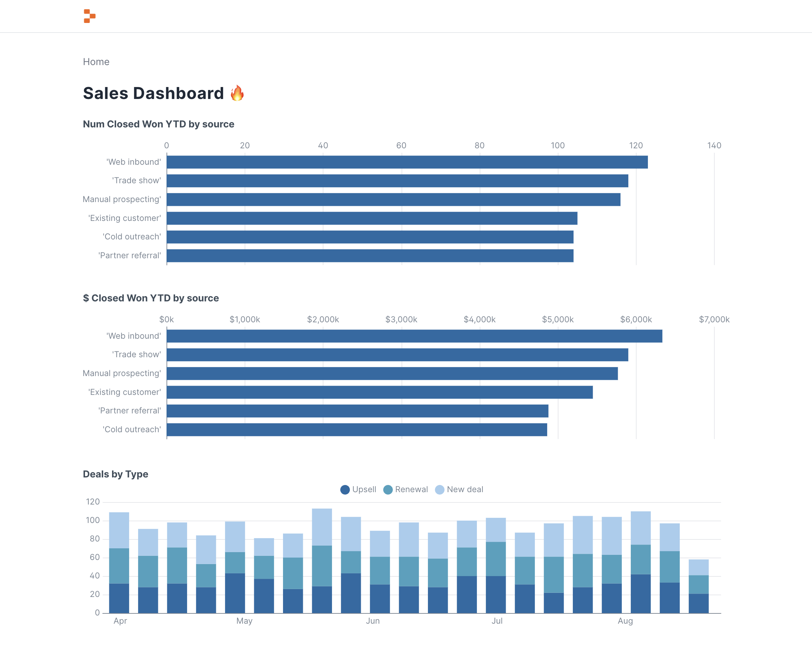Click the orange app logo
This screenshot has width=812, height=648.
pyautogui.click(x=90, y=16)
